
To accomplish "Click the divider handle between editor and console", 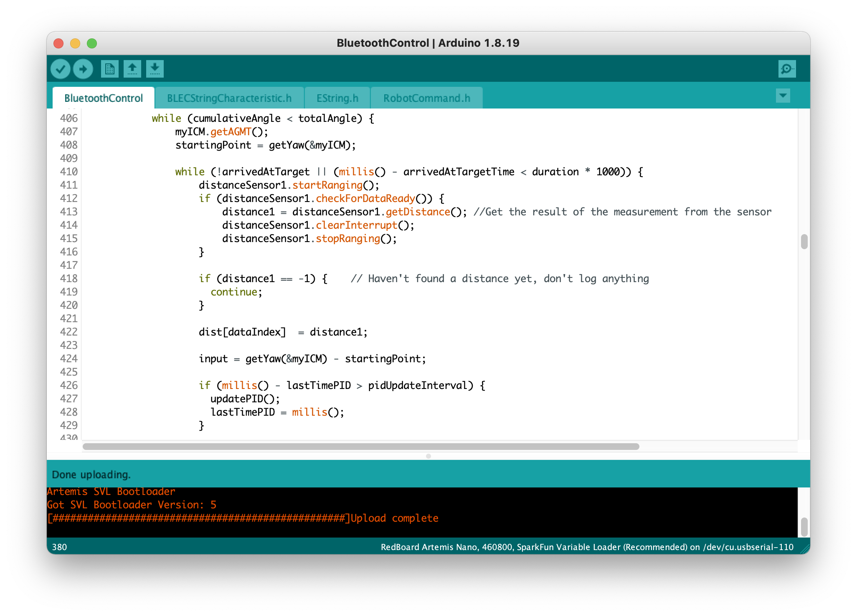I will pos(428,456).
